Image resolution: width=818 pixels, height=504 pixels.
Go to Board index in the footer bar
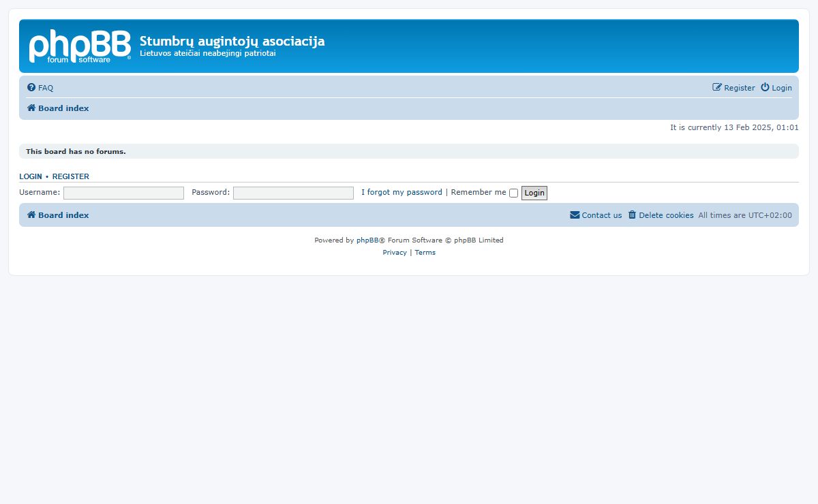[63, 215]
